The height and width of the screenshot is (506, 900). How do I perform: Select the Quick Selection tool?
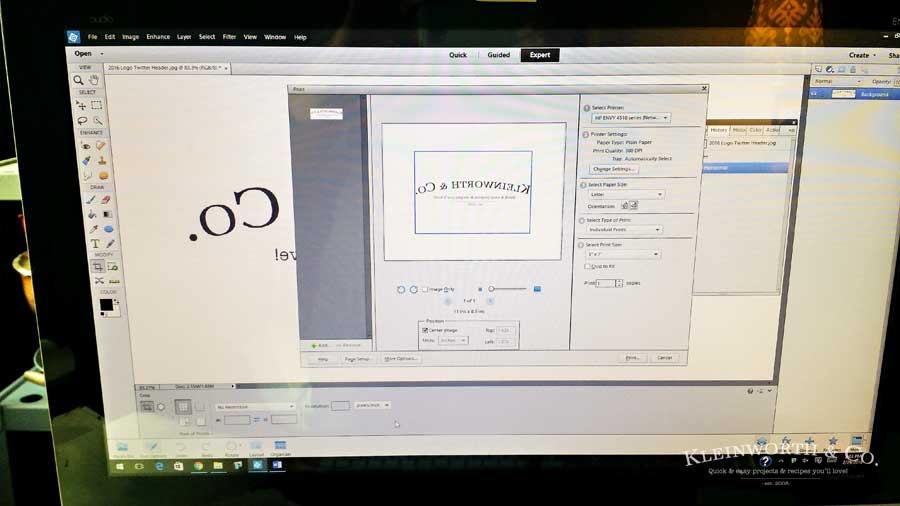98,120
